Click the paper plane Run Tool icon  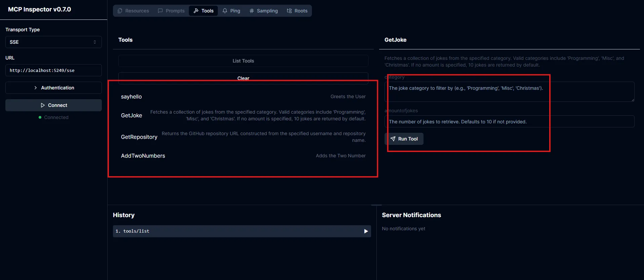click(x=393, y=139)
